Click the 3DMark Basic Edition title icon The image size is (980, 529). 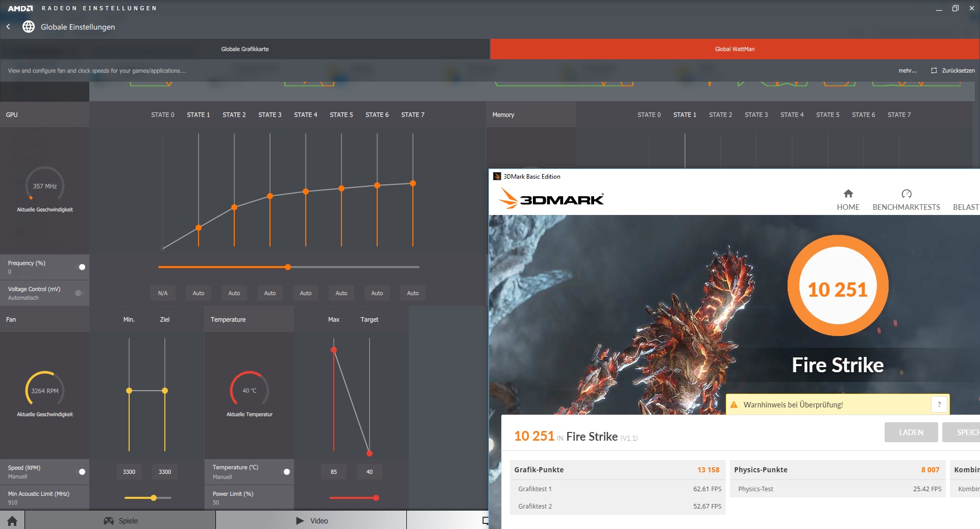497,176
